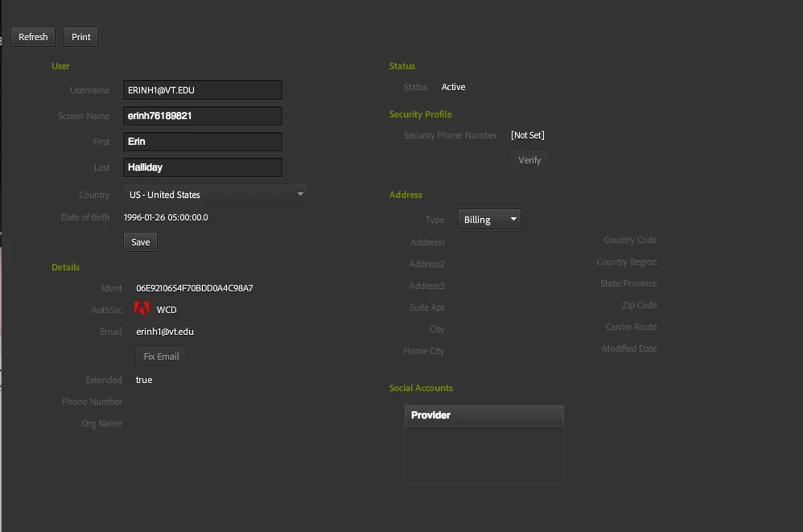This screenshot has height=532, width=803.
Task: Open the address Type dropdown set to Billing
Action: (483, 218)
